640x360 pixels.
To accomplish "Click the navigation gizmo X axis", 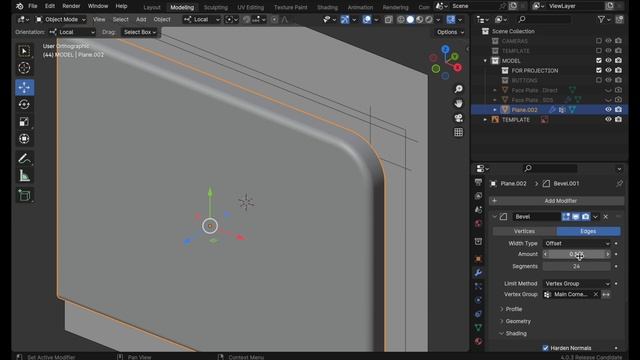I will tap(458, 68).
